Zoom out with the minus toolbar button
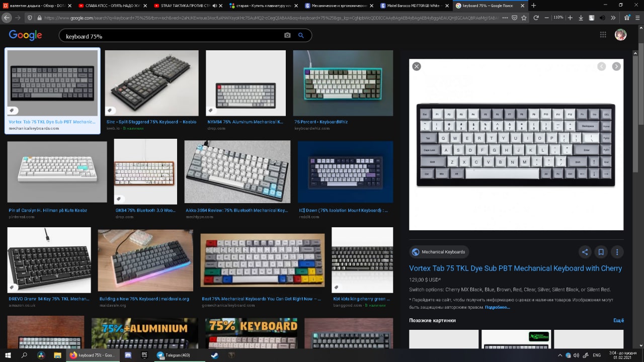The width and height of the screenshot is (644, 362). 547,18
